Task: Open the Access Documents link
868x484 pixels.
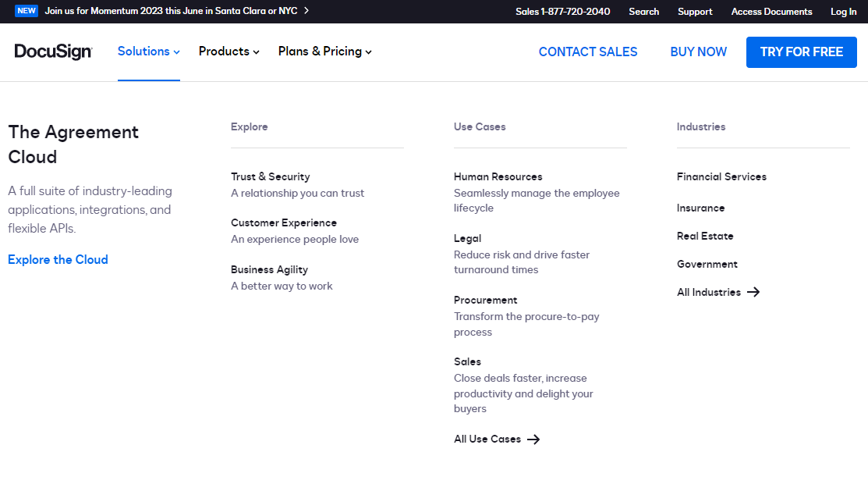Action: 771,12
